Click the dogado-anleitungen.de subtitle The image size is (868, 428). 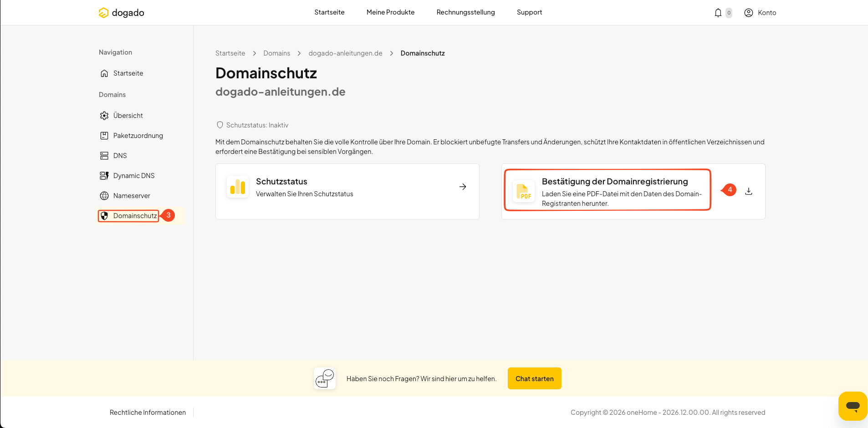(x=281, y=92)
